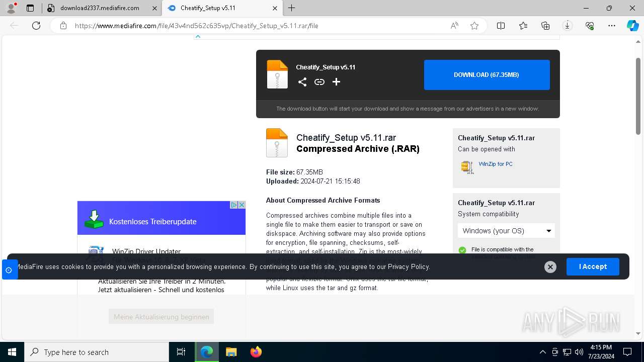
Task: Dismiss the cookie banner with the X button
Action: click(550, 267)
